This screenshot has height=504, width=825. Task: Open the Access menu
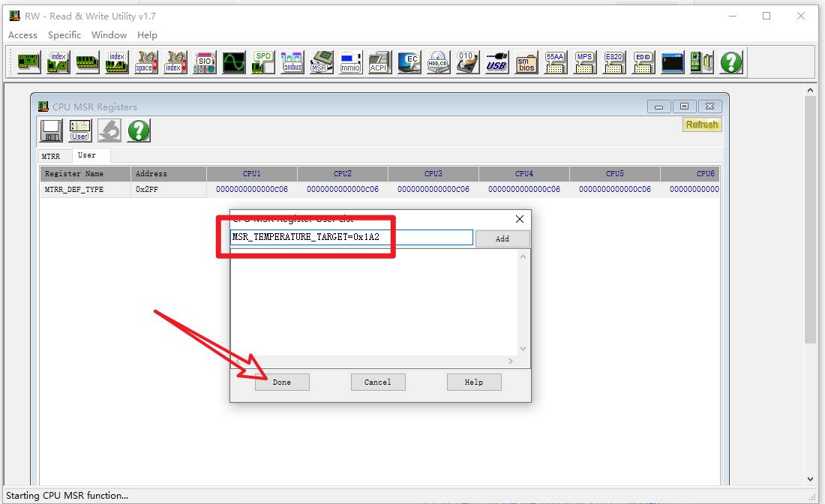pyautogui.click(x=22, y=34)
